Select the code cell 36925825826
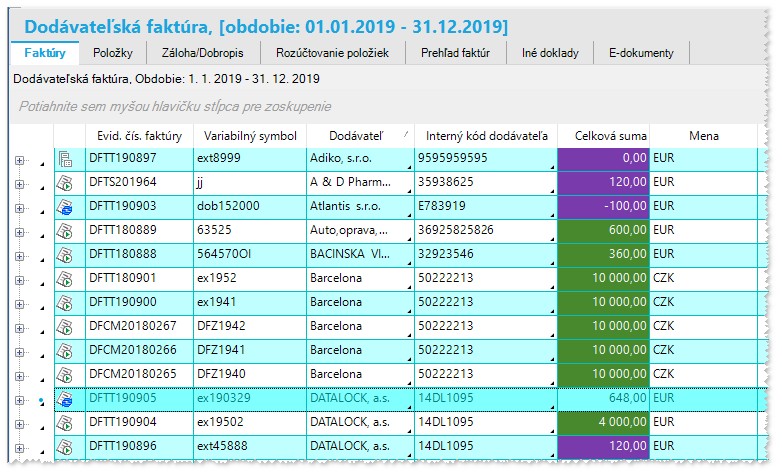Screen dimensions: 782x476 coord(486,232)
